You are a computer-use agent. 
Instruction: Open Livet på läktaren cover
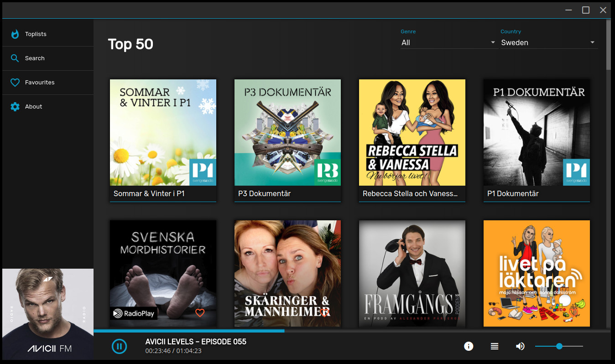coord(537,273)
